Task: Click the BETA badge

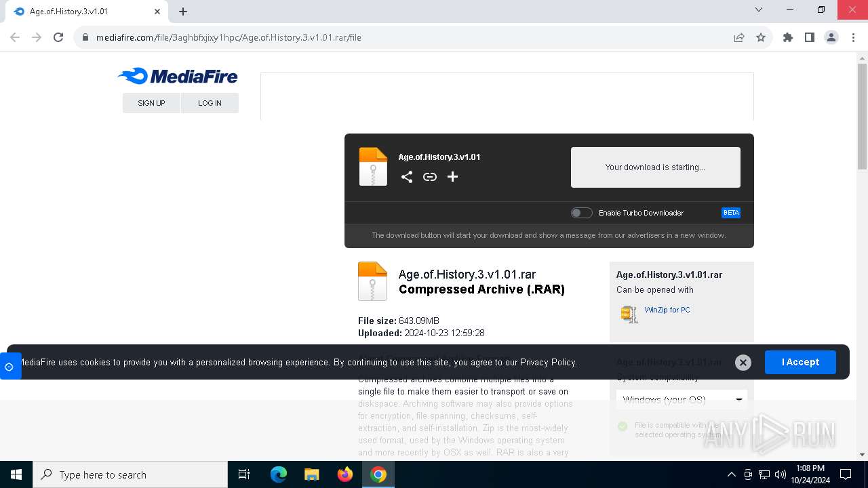Action: [x=731, y=213]
